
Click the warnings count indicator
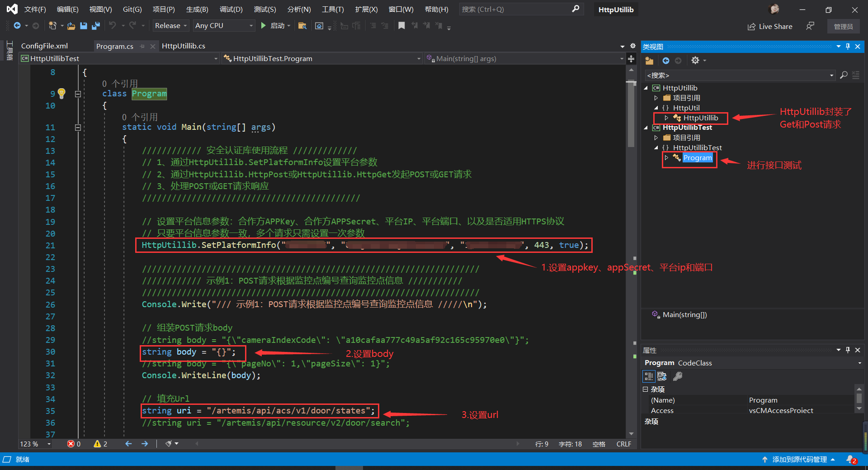100,444
